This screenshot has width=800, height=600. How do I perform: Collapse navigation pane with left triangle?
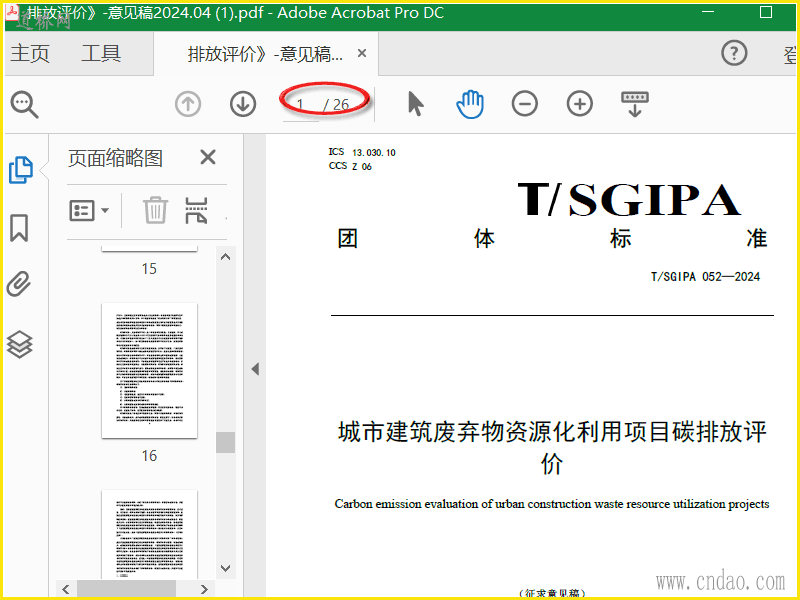coord(255,369)
